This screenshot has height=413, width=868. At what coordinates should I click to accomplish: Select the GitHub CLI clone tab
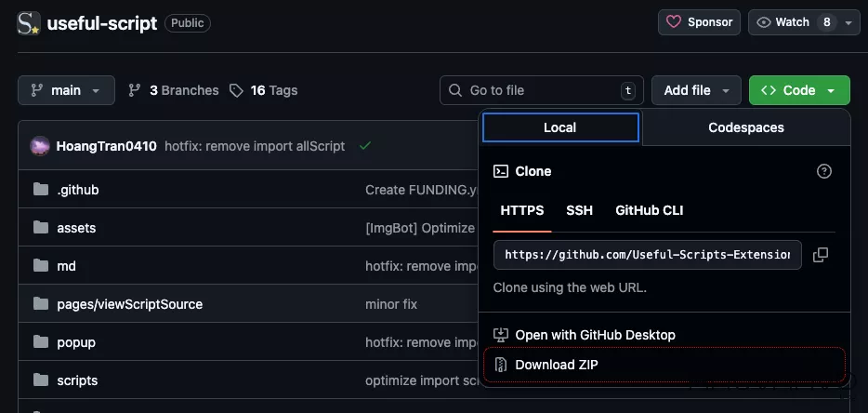tap(650, 210)
